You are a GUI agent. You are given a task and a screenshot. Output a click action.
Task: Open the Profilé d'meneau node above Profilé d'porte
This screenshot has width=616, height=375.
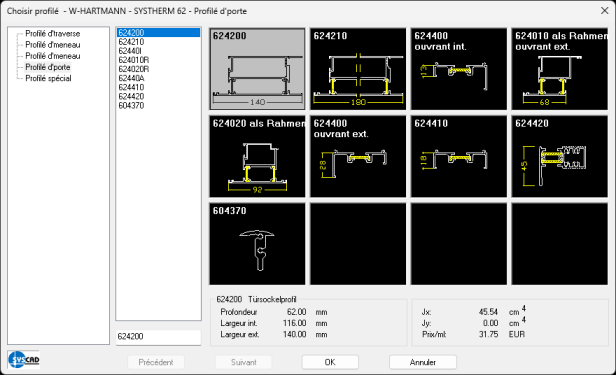coord(53,56)
